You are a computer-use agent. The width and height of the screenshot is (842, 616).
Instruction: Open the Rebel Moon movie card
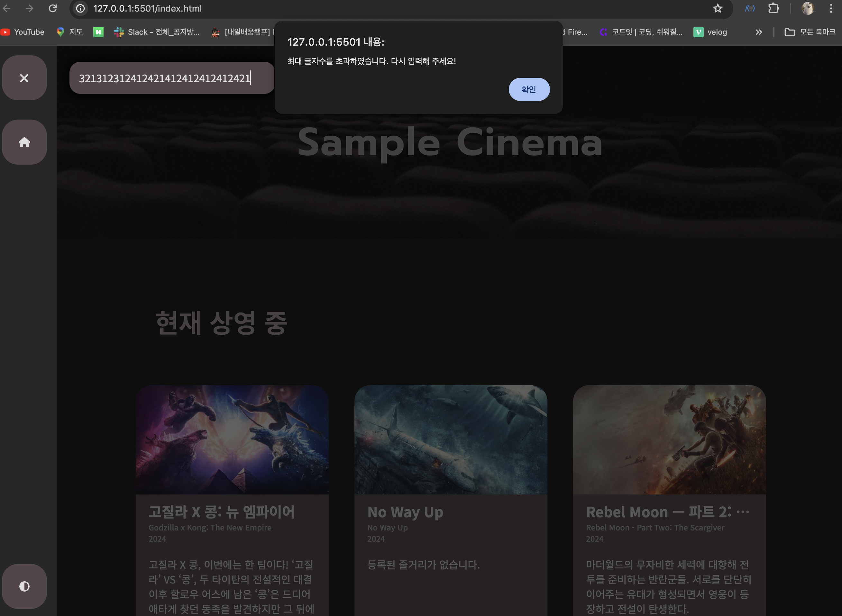[669, 439]
